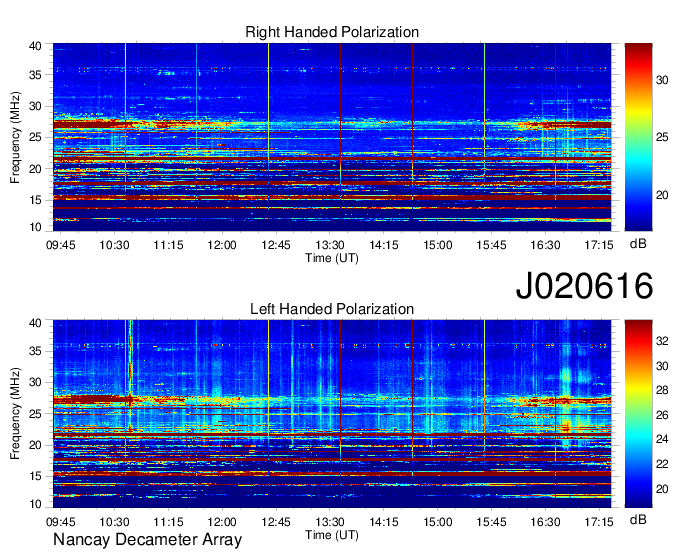The width and height of the screenshot is (680, 552).
Task: Click the "28" tick on the bottom color bar
Action: 662,391
